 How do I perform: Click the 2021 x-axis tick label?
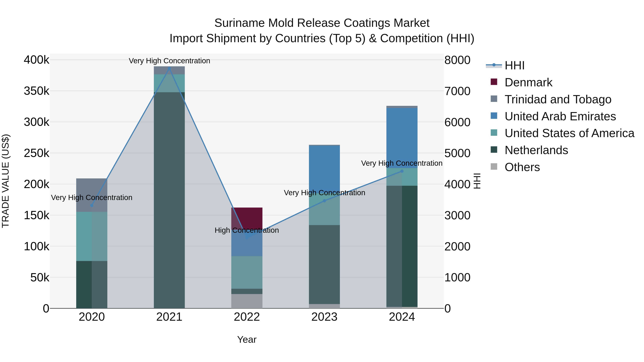pos(169,317)
